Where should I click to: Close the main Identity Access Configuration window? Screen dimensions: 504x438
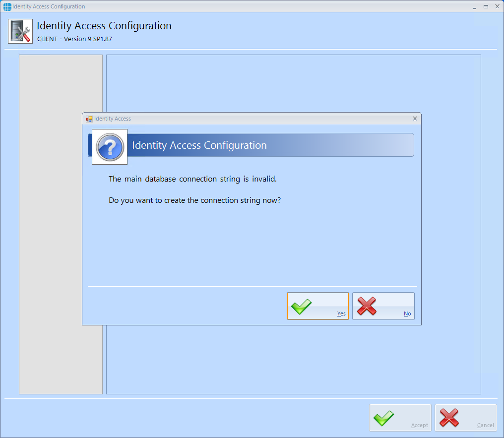tap(497, 7)
